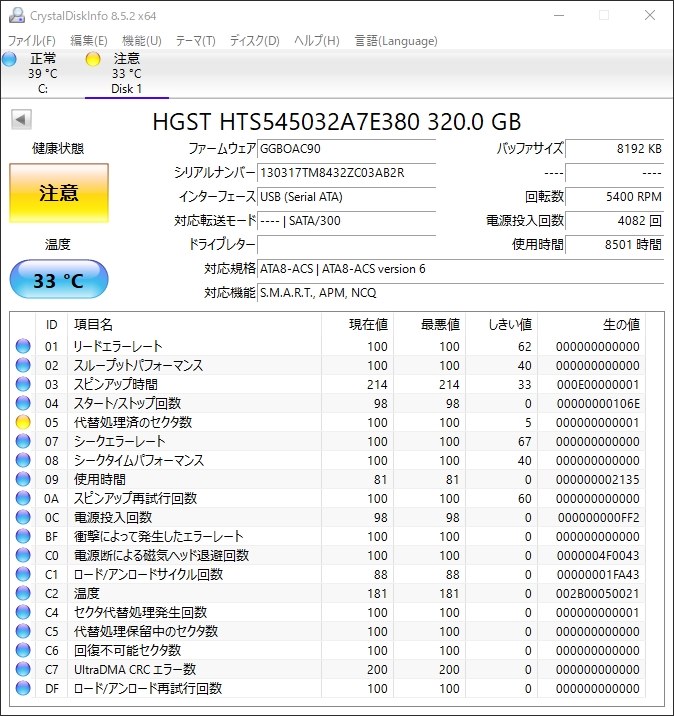The width and height of the screenshot is (674, 716).
Task: Click blue status icon for ID DF row
Action: [23, 688]
